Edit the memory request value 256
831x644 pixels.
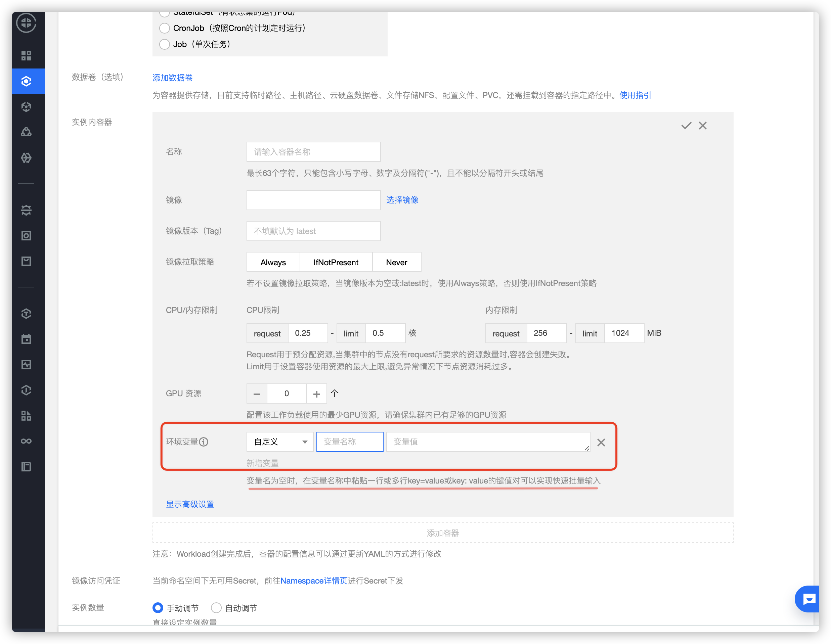click(547, 333)
